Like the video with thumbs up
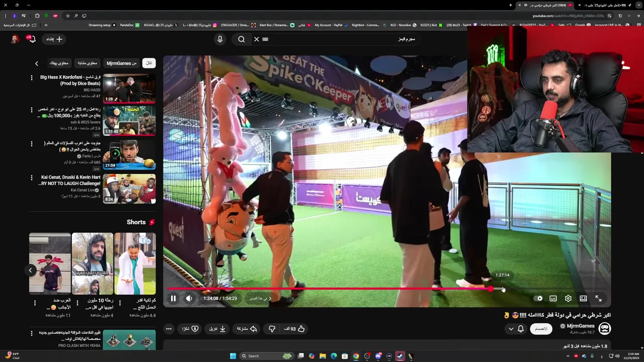644x362 pixels. [296, 329]
